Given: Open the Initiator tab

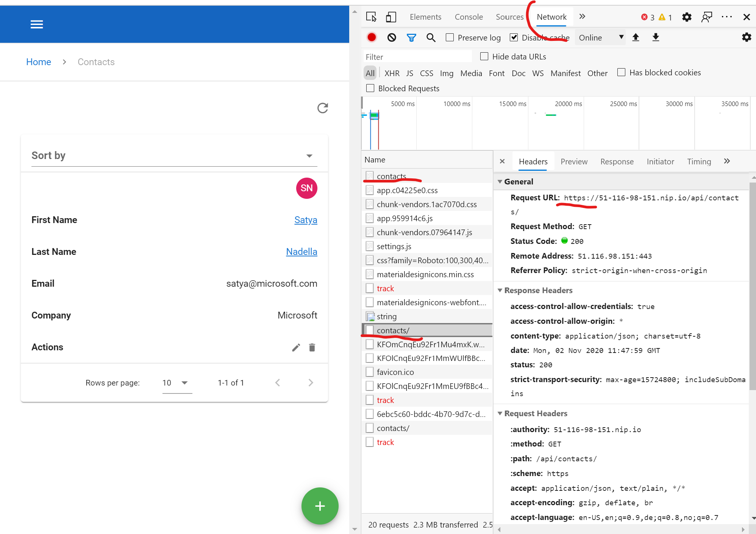Looking at the screenshot, I should click(660, 162).
